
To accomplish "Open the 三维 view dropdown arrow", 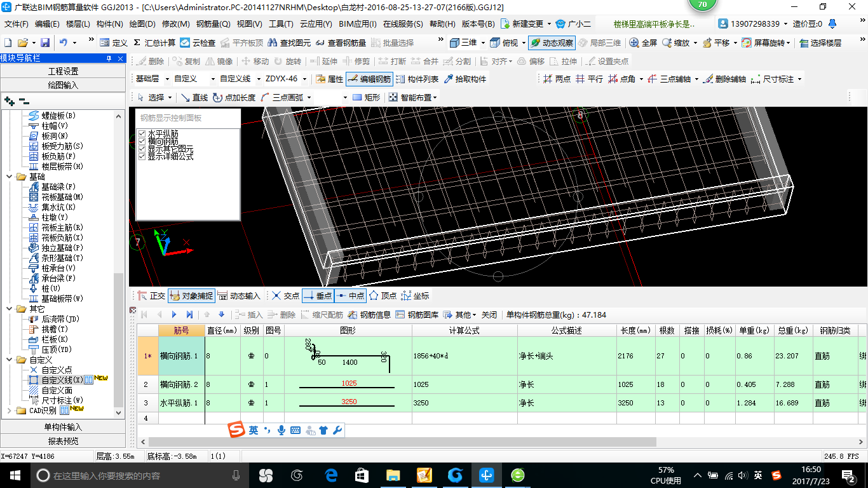I will [483, 43].
